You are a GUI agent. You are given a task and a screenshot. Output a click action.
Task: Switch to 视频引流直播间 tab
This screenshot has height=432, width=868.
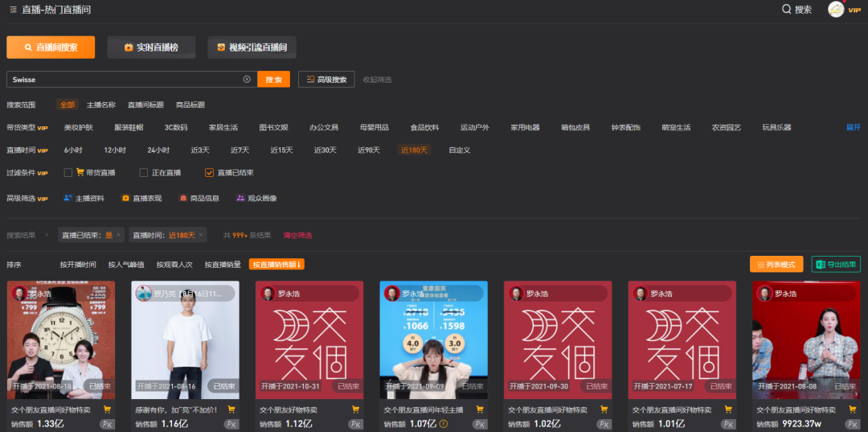tap(252, 47)
